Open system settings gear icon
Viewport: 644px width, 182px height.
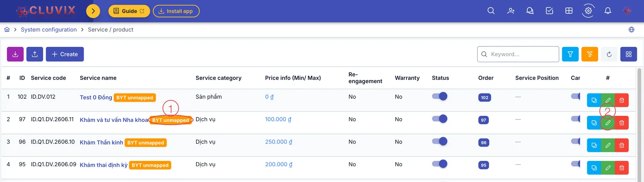click(x=588, y=11)
